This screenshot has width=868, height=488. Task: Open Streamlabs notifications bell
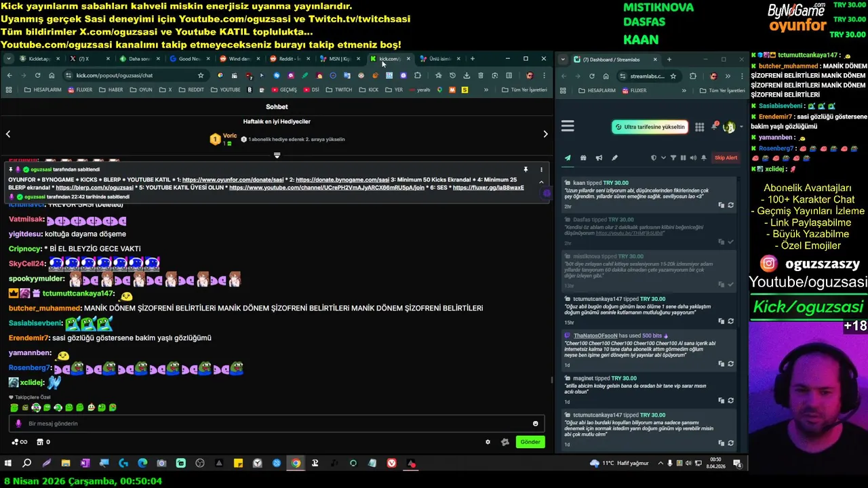click(715, 126)
